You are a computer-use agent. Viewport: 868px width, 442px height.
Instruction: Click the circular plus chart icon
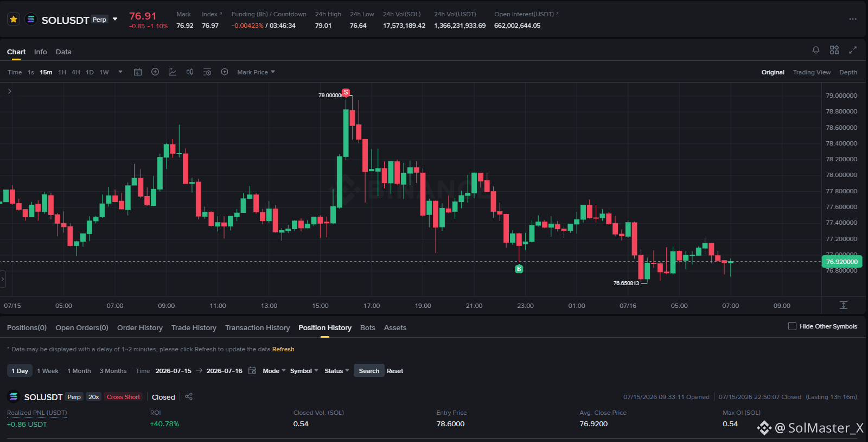[155, 72]
